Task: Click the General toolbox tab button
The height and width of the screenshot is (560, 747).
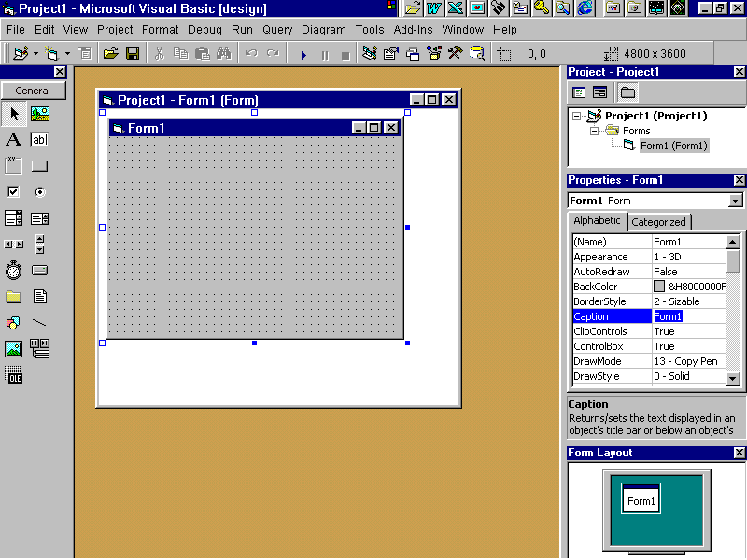Action: tap(33, 91)
